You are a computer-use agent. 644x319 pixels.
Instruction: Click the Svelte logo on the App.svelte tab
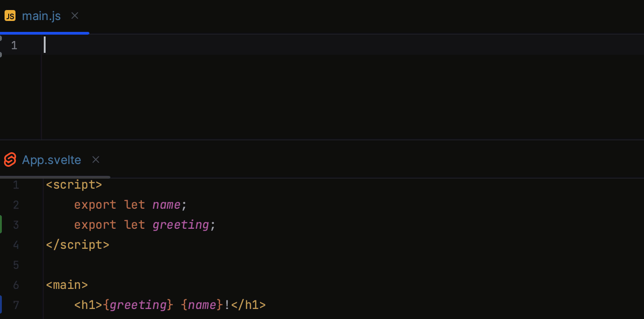tap(9, 160)
